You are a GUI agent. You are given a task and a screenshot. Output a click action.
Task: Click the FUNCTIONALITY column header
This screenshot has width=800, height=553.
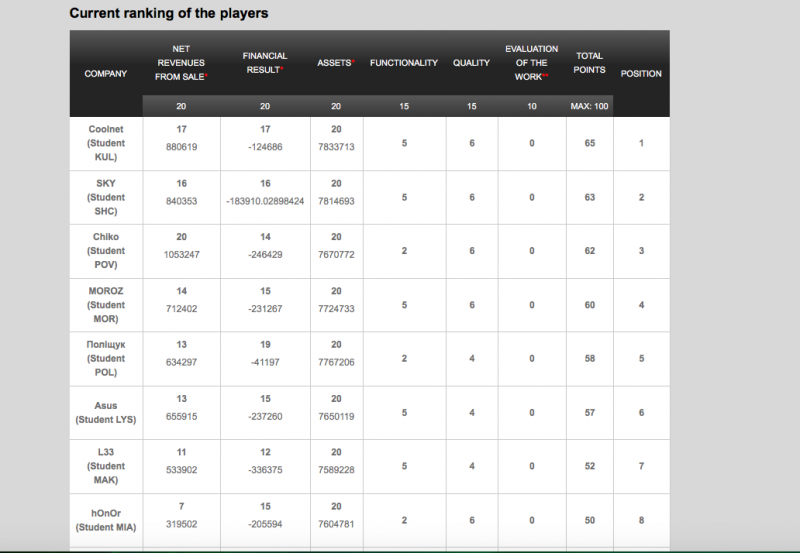[x=404, y=62]
